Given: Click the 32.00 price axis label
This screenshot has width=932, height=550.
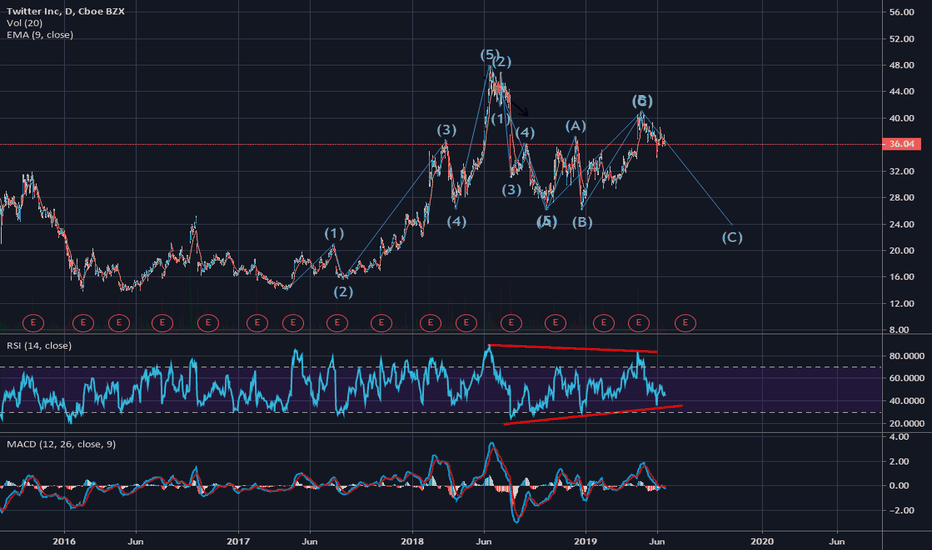Looking at the screenshot, I should 902,171.
